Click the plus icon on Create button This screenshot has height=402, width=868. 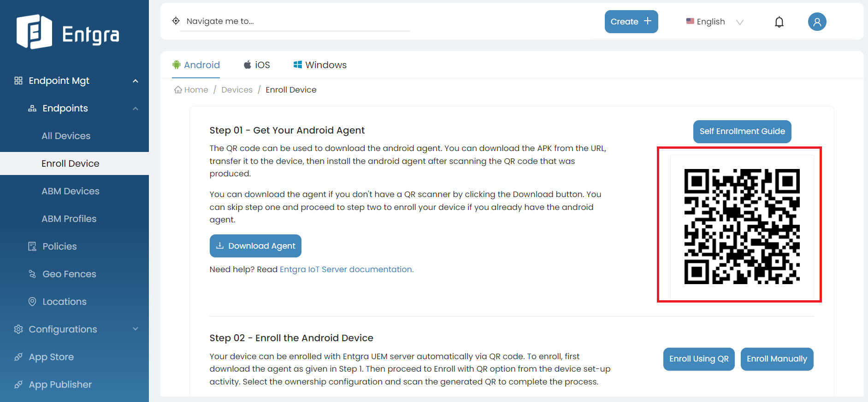(x=648, y=21)
